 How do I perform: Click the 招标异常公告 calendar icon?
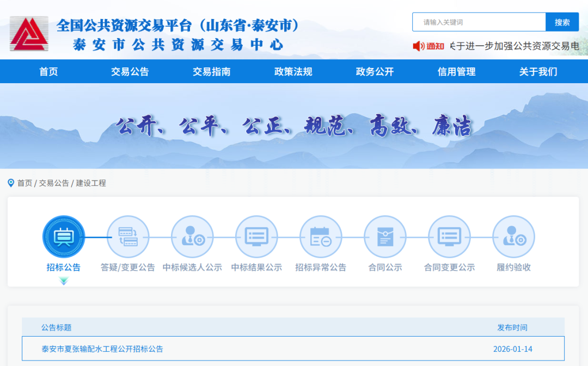(x=321, y=237)
